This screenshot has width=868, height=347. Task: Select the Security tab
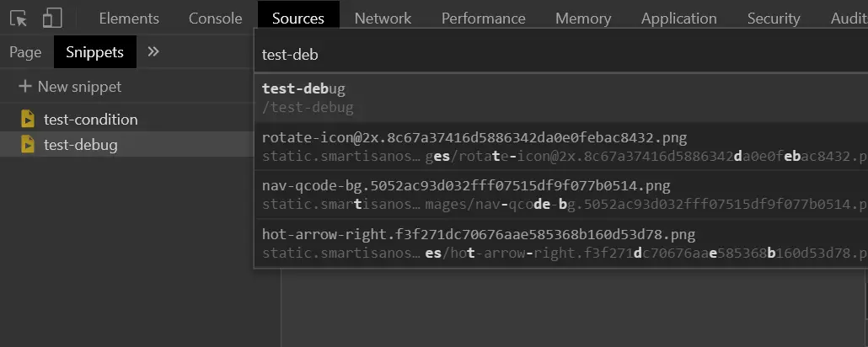(x=773, y=18)
